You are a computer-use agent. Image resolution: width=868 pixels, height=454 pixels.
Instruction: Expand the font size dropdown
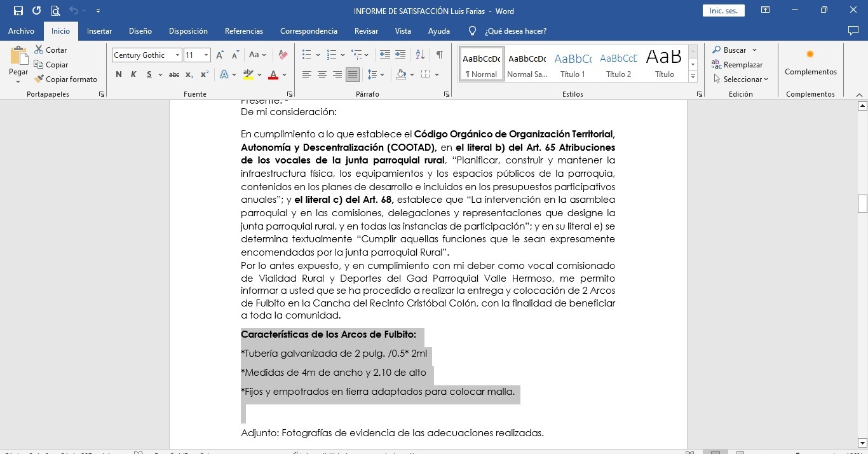(206, 55)
